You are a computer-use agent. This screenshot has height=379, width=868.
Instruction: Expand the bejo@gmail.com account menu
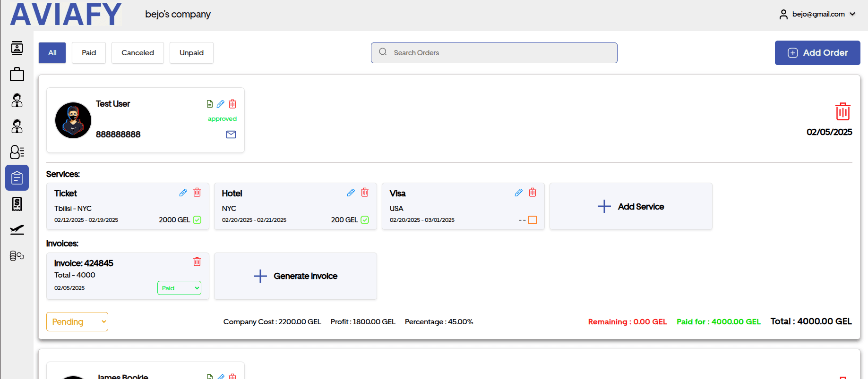click(817, 14)
